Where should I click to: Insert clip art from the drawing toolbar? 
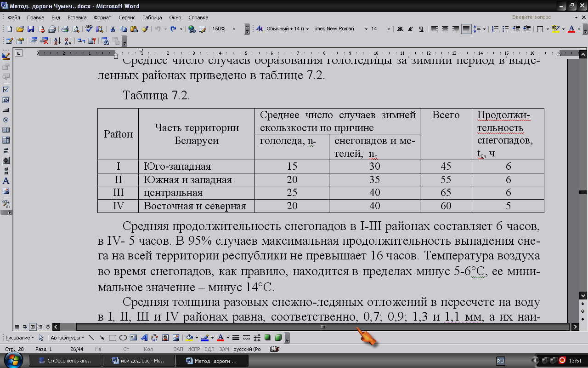tap(165, 338)
